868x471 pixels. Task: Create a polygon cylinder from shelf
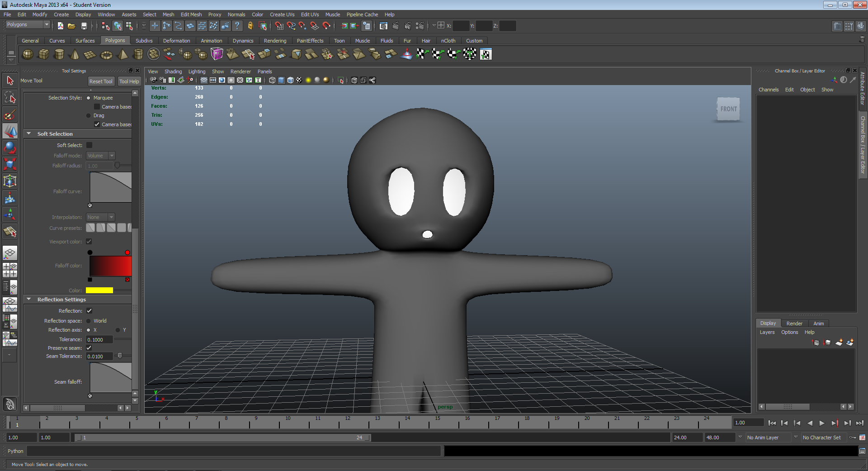point(59,54)
